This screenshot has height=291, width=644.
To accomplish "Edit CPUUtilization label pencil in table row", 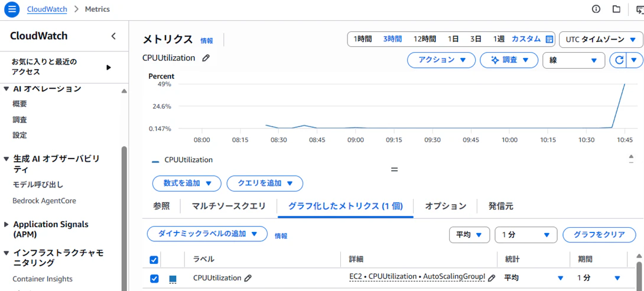I will click(x=248, y=278).
